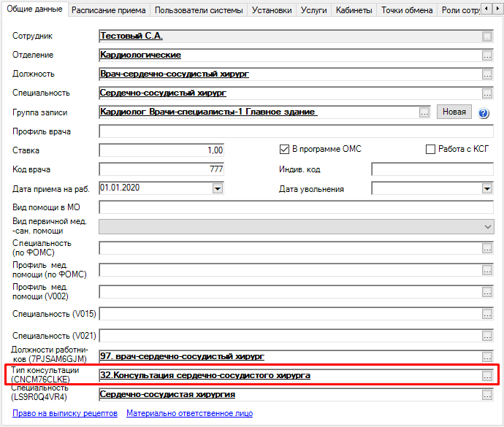Open the Отделение ellipsis browse button
The image size is (504, 427).
(x=487, y=55)
